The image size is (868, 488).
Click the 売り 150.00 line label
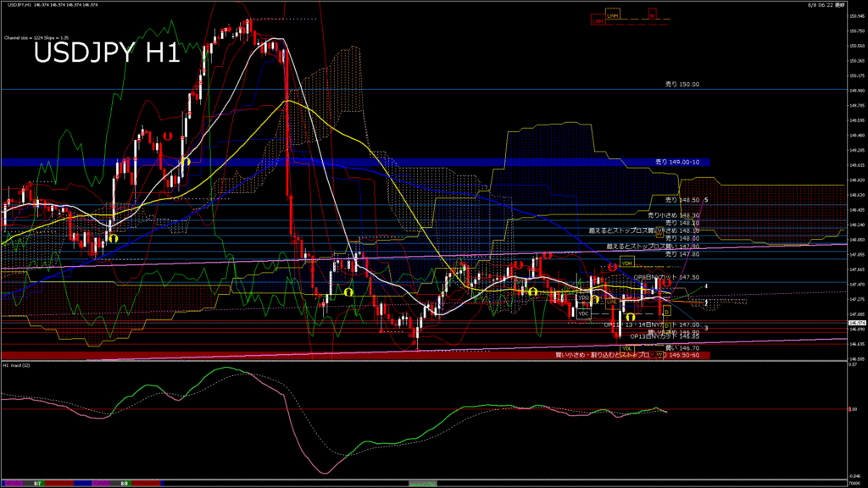coord(682,85)
